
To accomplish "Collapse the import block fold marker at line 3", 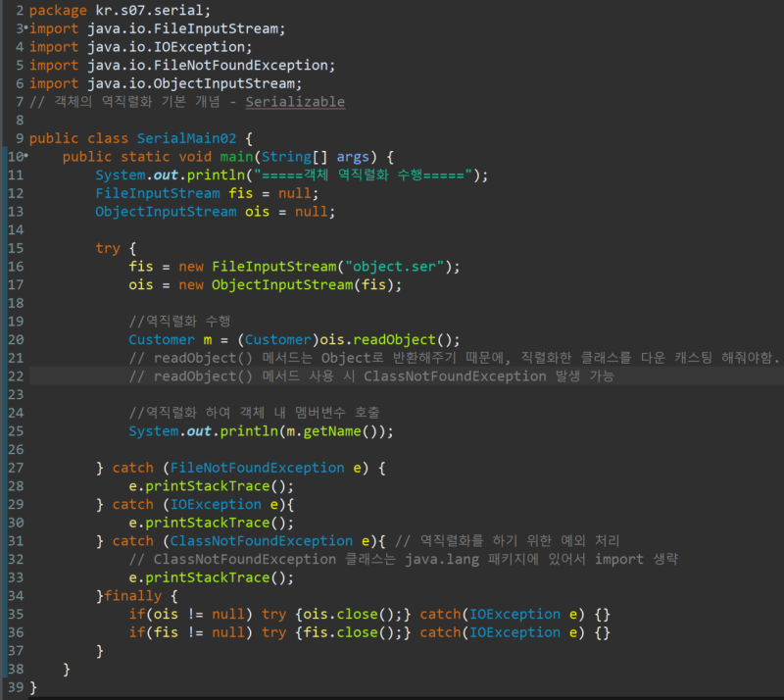I will (x=26, y=27).
